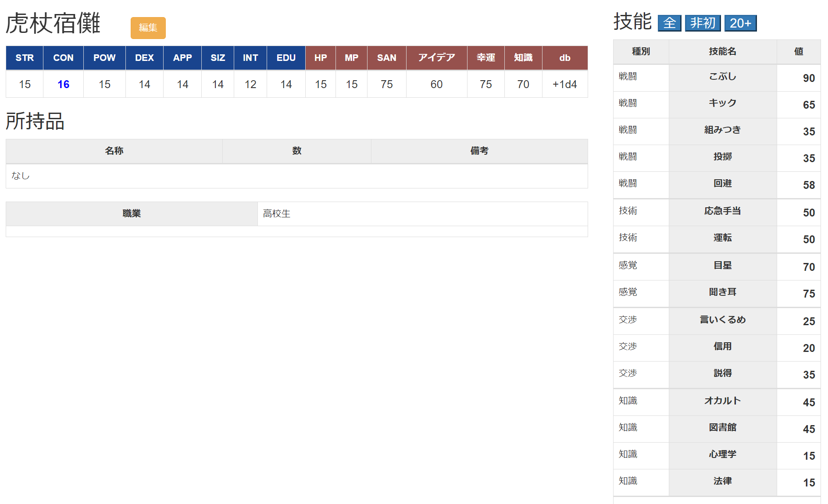828x504 pixels.
Task: Click the 信用 skill name
Action: (723, 346)
